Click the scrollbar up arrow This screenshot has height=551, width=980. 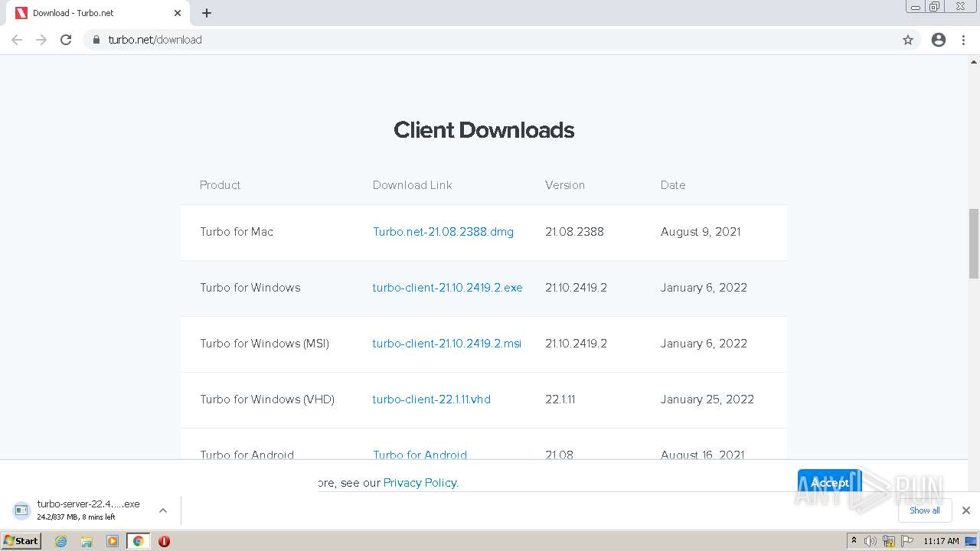974,61
